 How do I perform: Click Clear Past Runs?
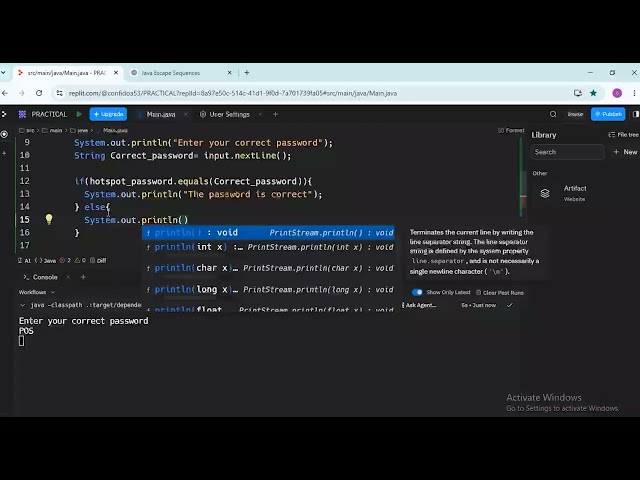pos(500,293)
